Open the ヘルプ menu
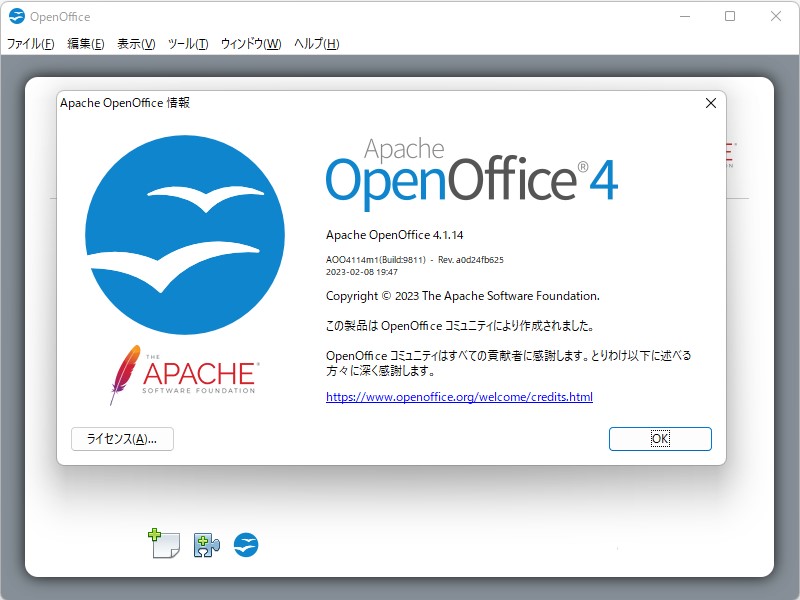800x600 pixels. (313, 44)
